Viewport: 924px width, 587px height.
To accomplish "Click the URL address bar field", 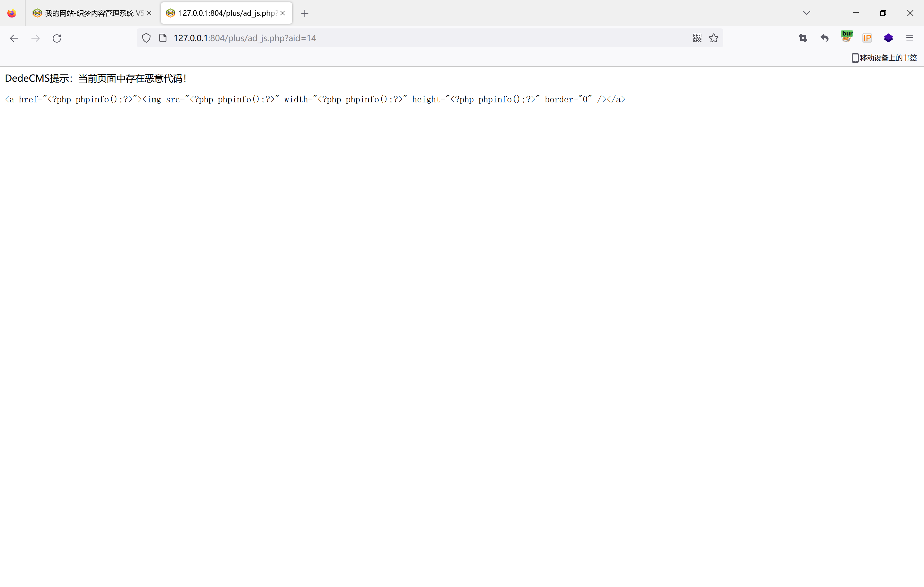I will (422, 38).
